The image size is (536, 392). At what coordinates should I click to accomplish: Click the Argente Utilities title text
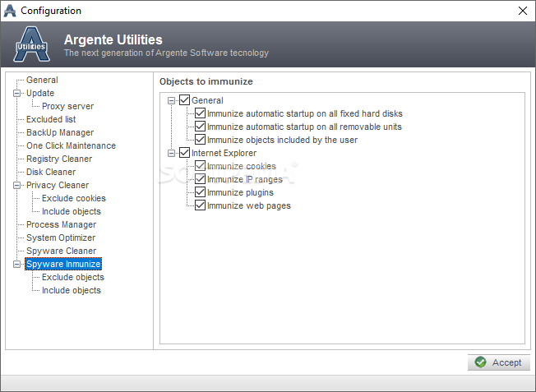coord(113,39)
